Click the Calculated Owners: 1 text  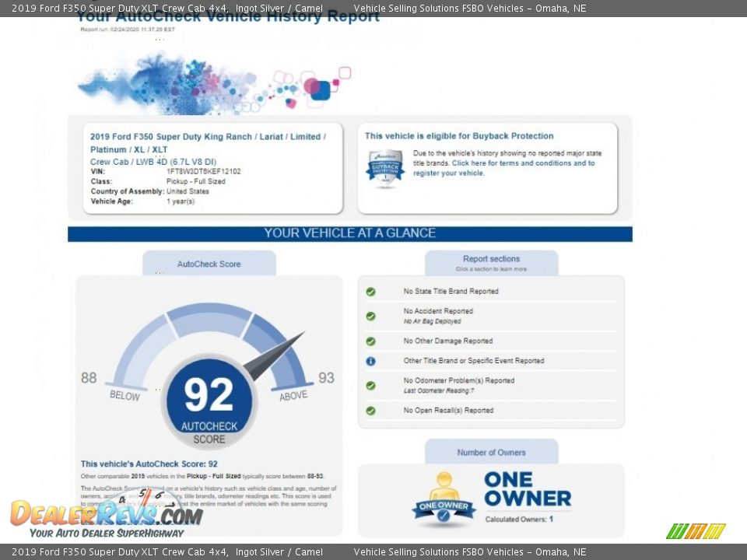tap(519, 519)
